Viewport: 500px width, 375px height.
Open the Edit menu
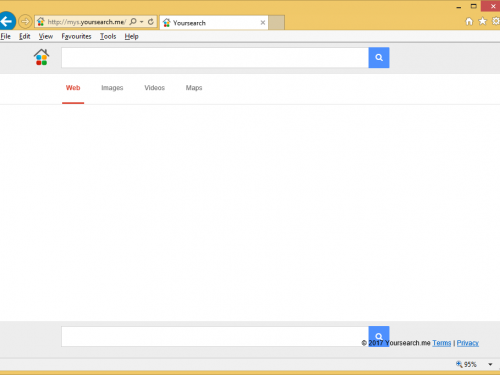(x=25, y=36)
